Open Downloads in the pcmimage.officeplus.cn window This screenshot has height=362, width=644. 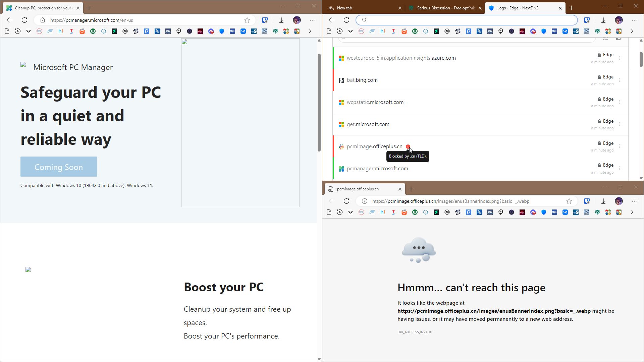pyautogui.click(x=603, y=201)
